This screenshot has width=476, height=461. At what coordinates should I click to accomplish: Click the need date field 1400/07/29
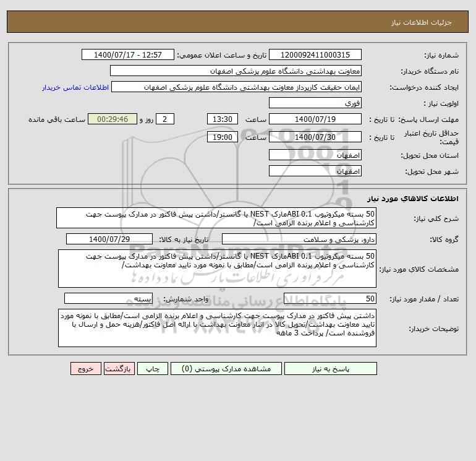109,239
